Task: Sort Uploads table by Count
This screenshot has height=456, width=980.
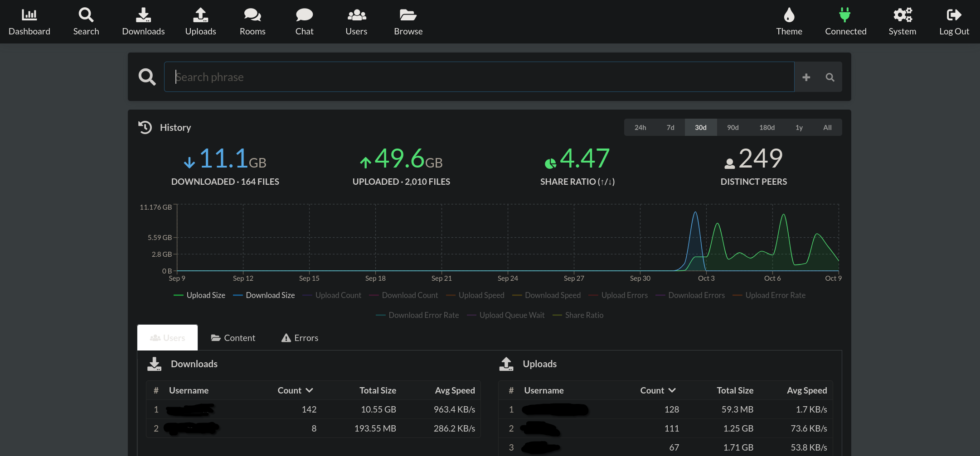Action: coord(658,390)
